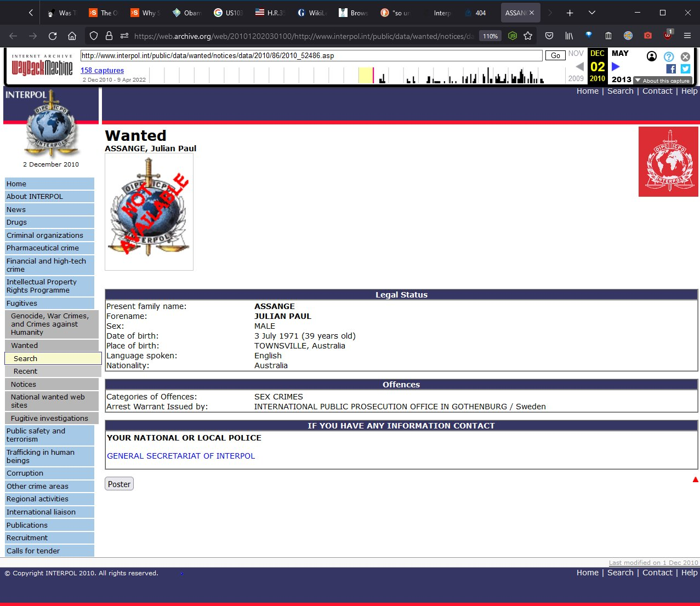
Task: Open the Firefox hamburger application menu
Action: [x=687, y=36]
